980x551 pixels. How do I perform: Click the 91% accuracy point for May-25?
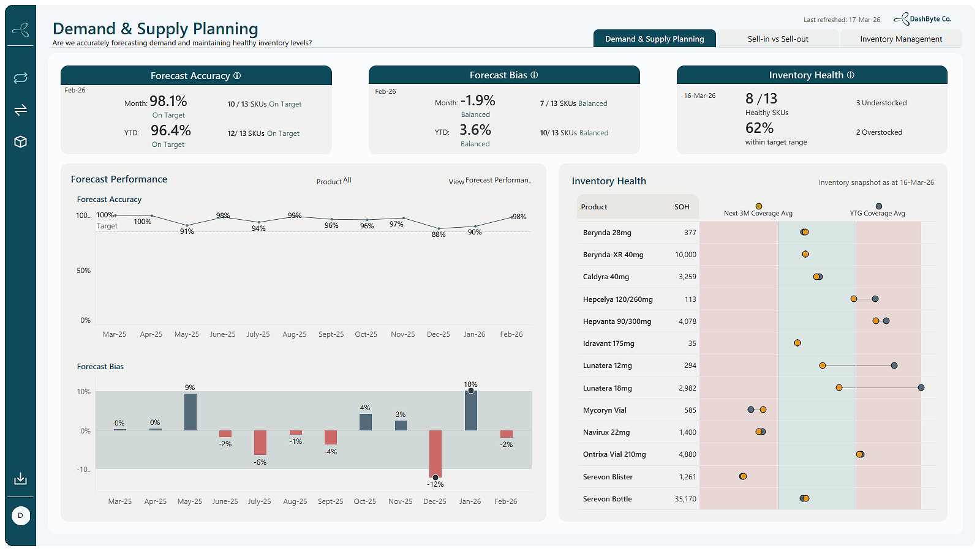coord(187,225)
